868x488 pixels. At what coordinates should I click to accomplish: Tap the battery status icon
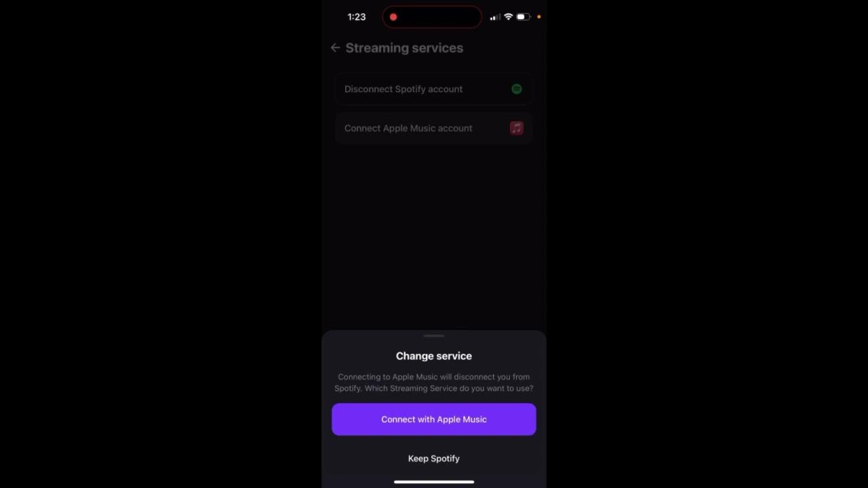[x=523, y=17]
